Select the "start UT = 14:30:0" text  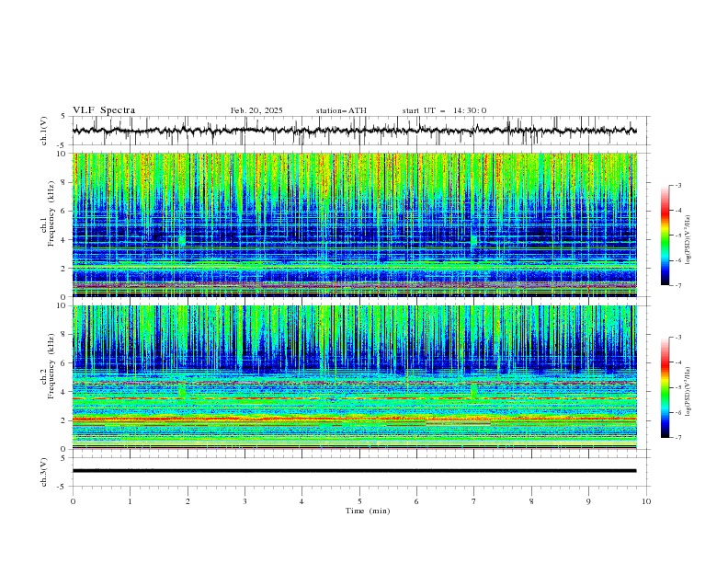pyautogui.click(x=444, y=110)
